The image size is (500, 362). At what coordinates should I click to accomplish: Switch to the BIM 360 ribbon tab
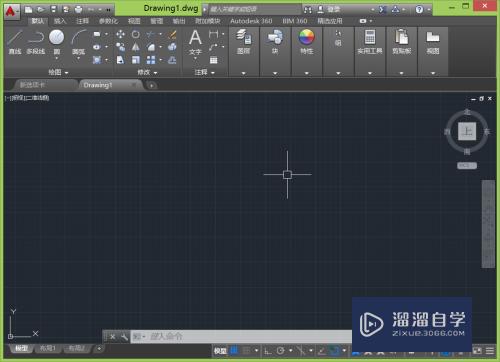tap(295, 21)
